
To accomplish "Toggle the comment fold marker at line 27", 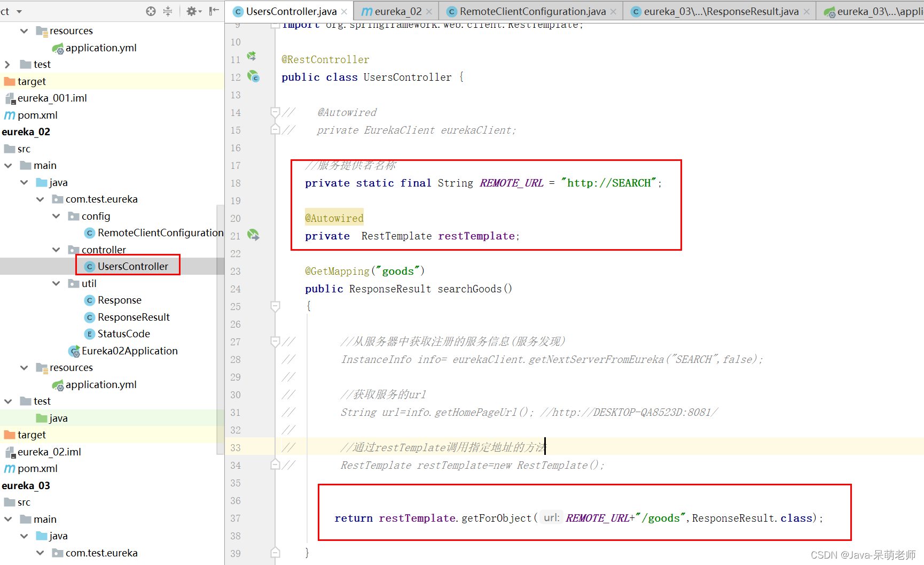I will coord(275,341).
